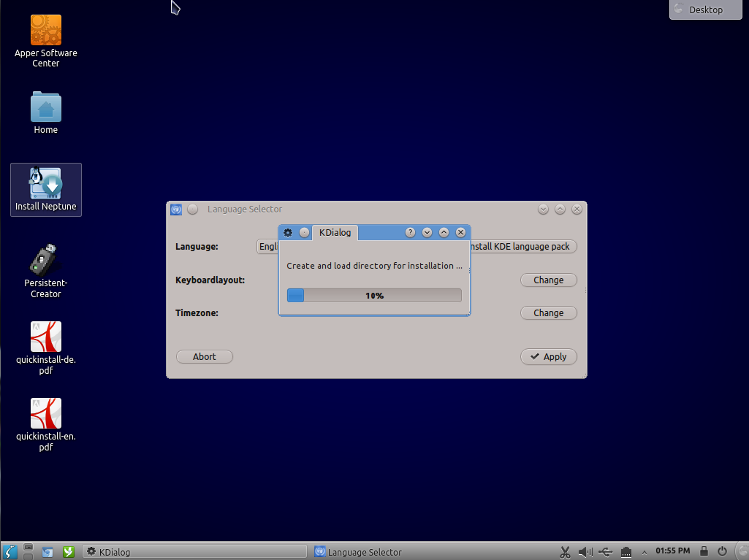Switch to KDialog task in taskbar
This screenshot has height=560, width=749.
195,552
